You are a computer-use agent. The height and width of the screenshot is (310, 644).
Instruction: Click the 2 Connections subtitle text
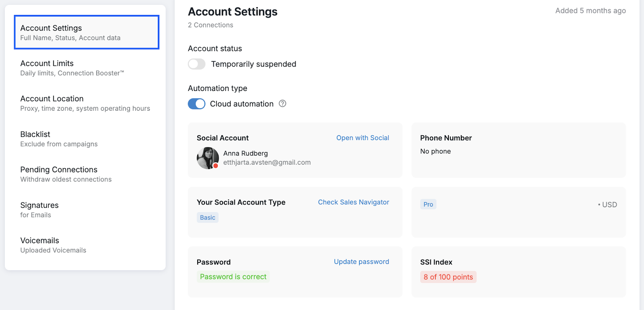pos(211,25)
